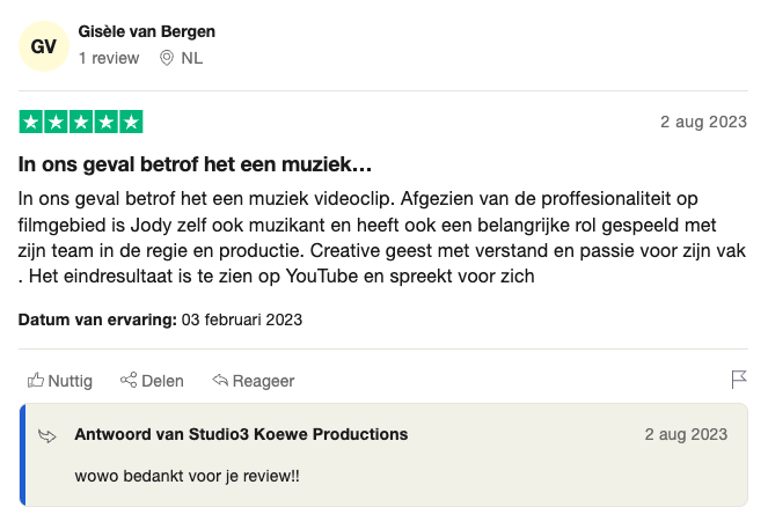Click the "Datum van ervaring" line
Screen dimensions: 768x529
coord(160,320)
